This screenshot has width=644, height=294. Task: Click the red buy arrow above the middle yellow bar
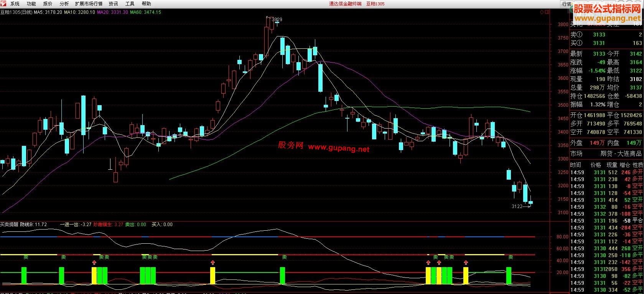(x=213, y=262)
